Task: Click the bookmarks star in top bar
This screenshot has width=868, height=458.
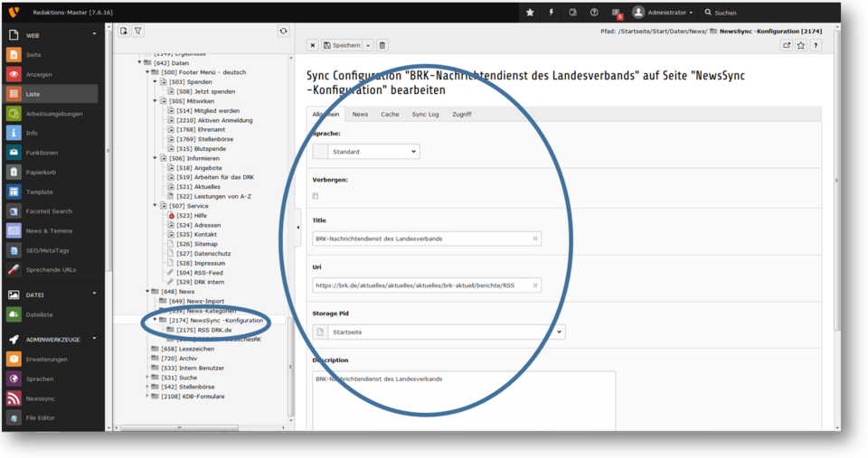Action: point(530,13)
